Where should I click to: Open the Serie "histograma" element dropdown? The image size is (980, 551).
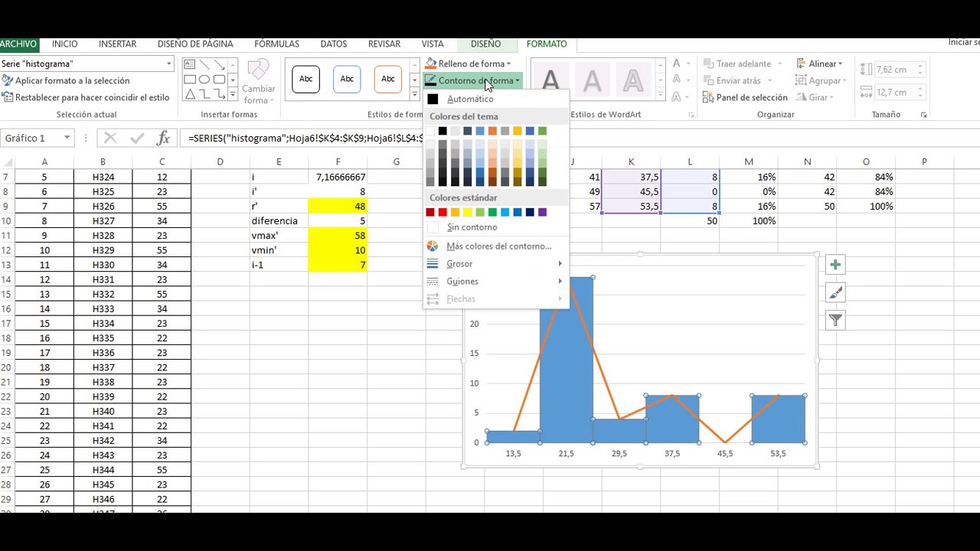(x=169, y=64)
